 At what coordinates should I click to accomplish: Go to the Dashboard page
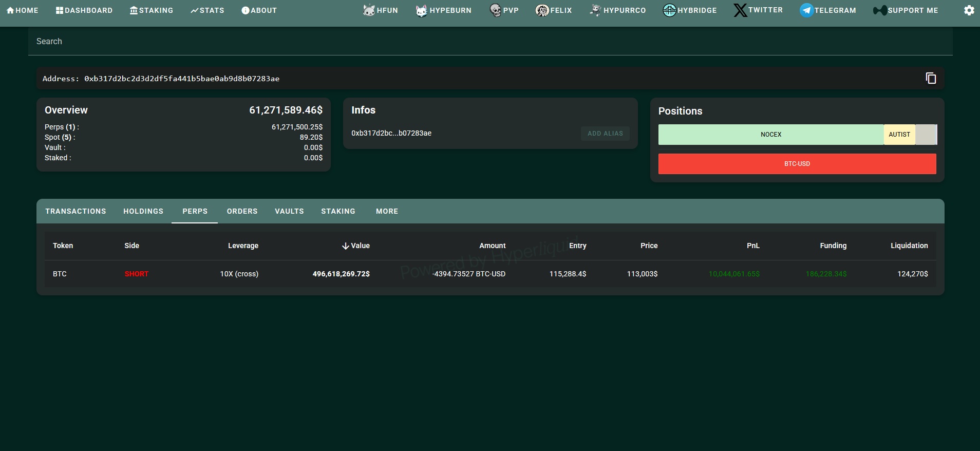(x=84, y=10)
